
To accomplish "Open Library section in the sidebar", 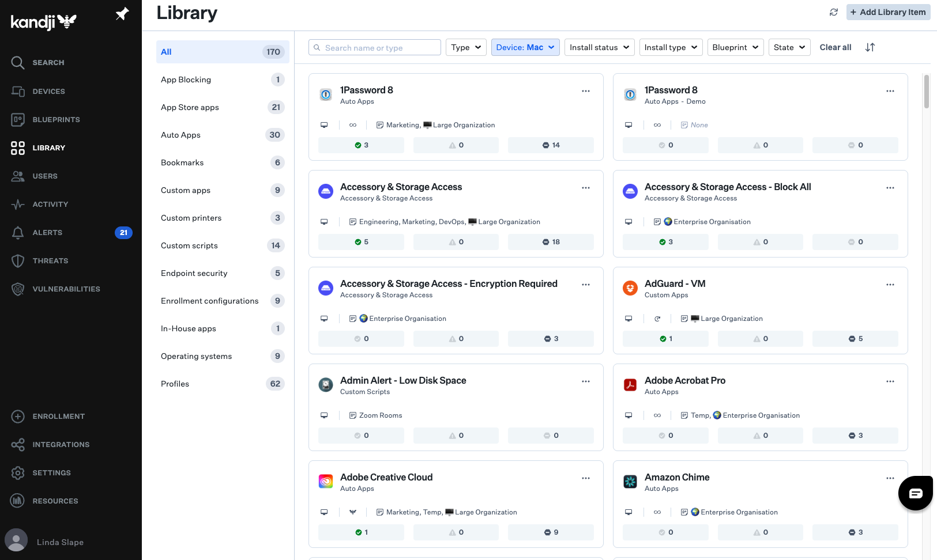I will [38, 147].
